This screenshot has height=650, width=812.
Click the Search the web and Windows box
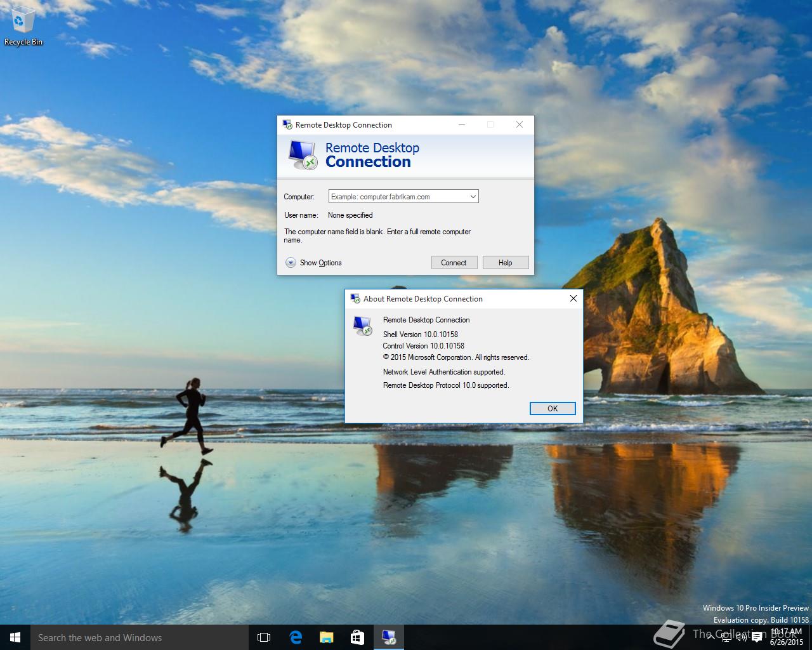pos(140,637)
